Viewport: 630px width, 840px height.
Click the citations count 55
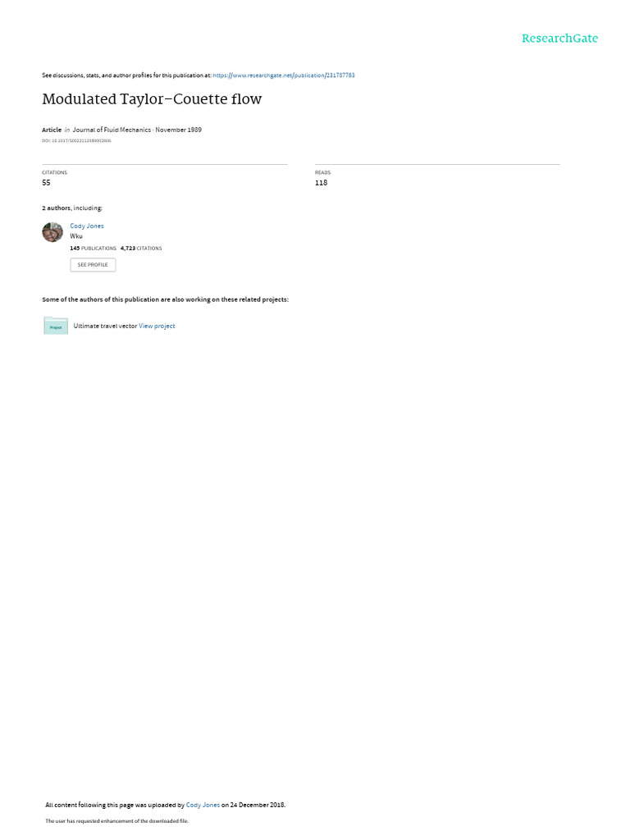click(46, 183)
